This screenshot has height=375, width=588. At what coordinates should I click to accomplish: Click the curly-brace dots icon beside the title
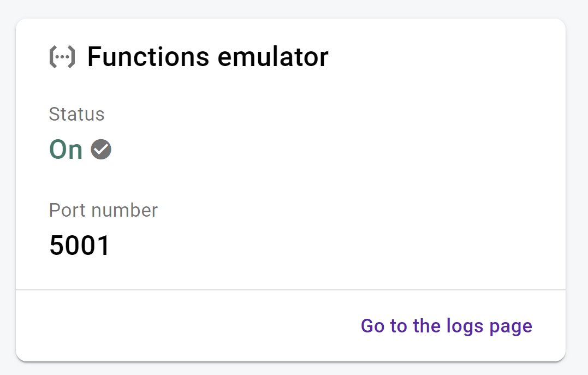click(62, 57)
